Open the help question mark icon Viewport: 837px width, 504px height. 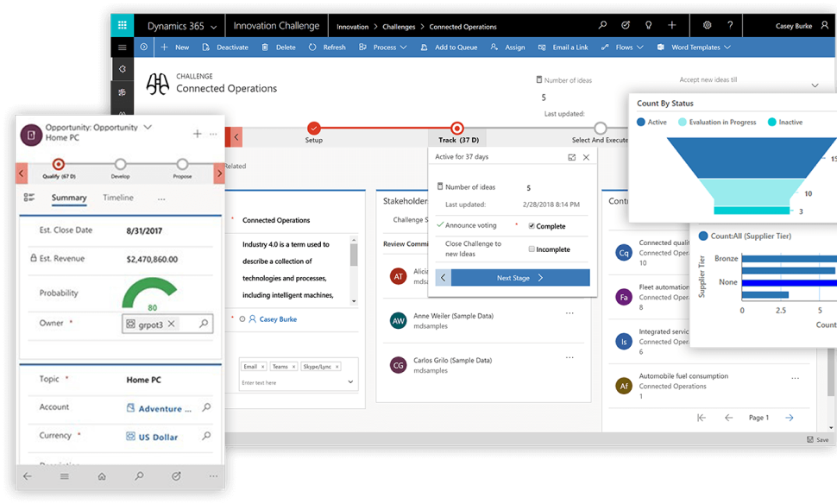730,25
